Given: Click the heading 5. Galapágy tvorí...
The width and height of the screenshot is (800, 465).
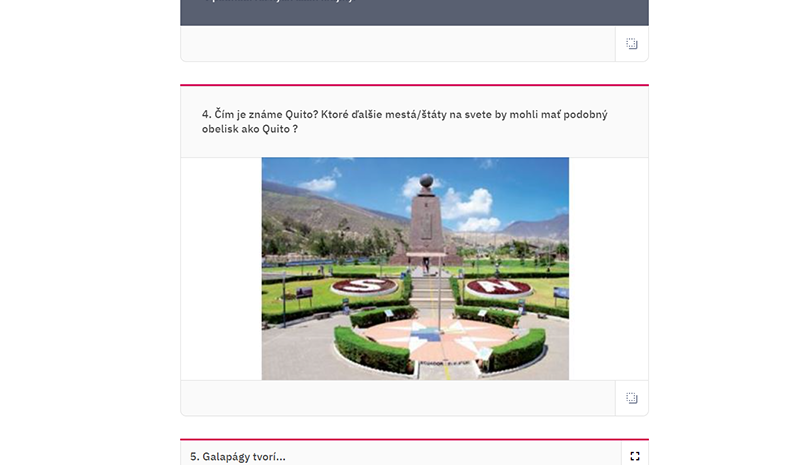Looking at the screenshot, I should [238, 457].
